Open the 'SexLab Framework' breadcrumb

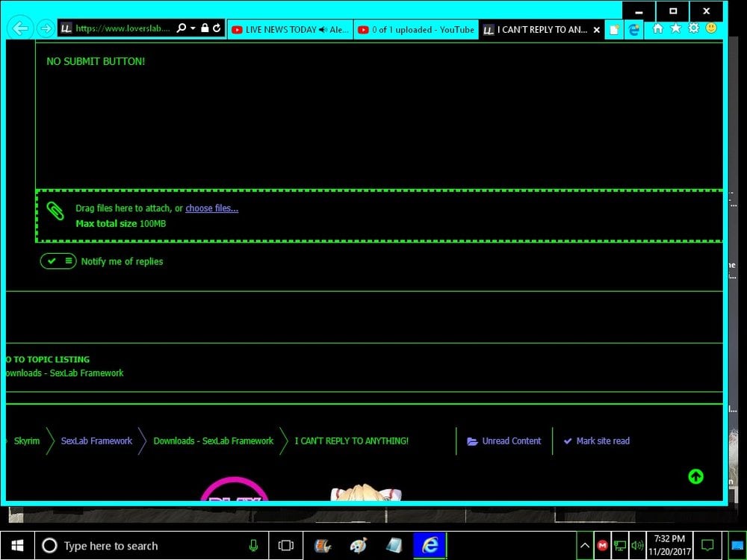coord(96,441)
